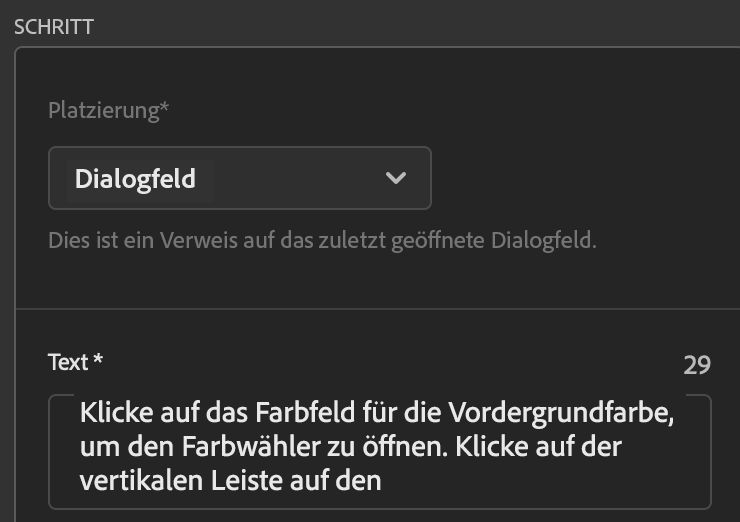The height and width of the screenshot is (522, 740).
Task: Click the chevron arrow beside Dialogfeld
Action: pyautogui.click(x=396, y=178)
